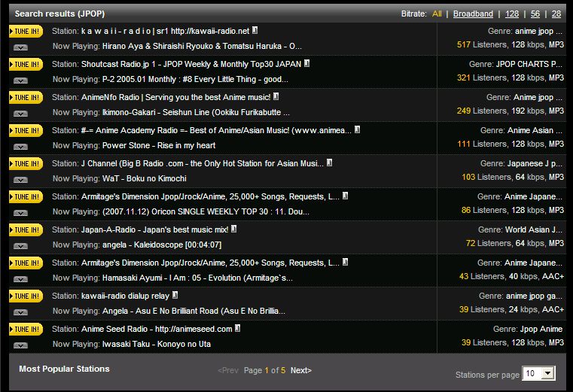This screenshot has height=392, width=573.
Task: Tune in to Japan-A-Radio station
Action: pos(26,229)
